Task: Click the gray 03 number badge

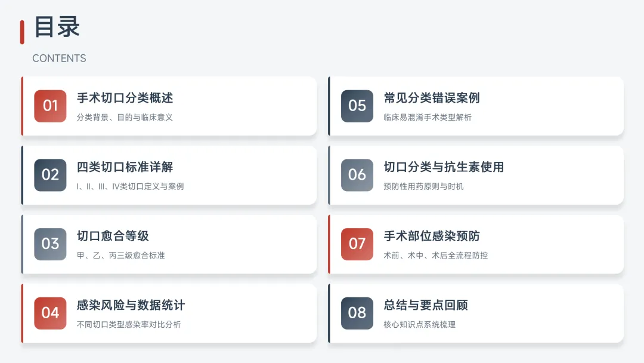Action: point(50,244)
